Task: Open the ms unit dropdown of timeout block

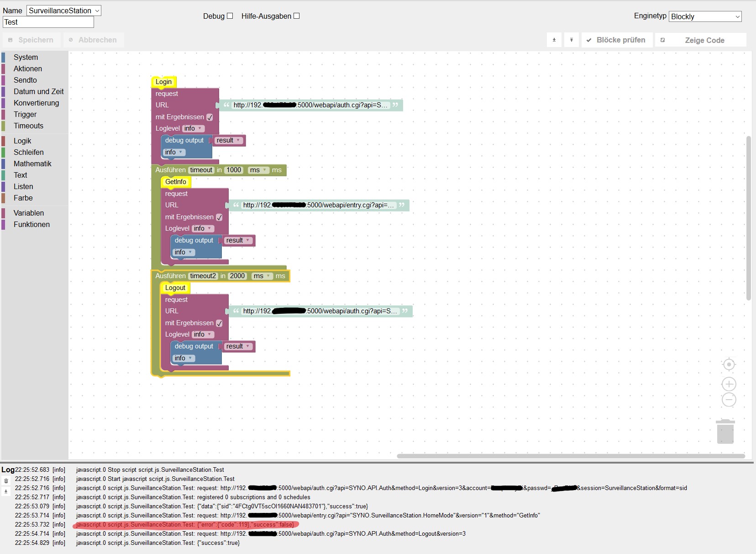Action: coord(258,170)
